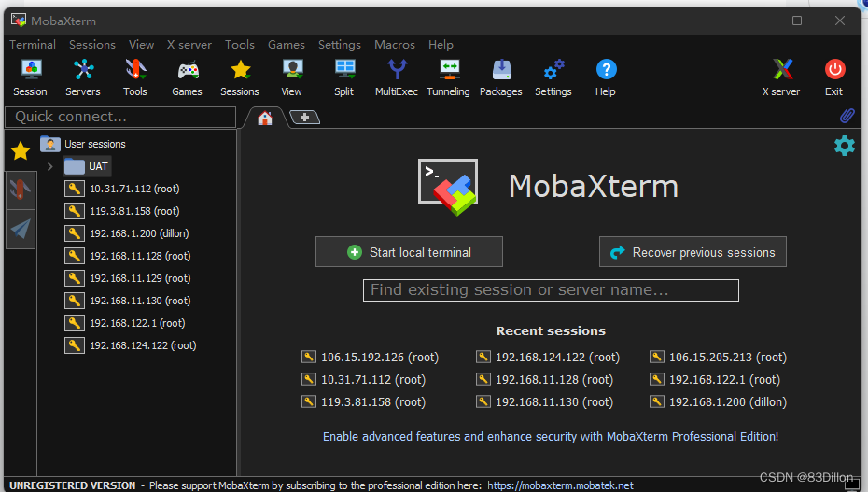The height and width of the screenshot is (492, 868).
Task: Click key icon of sidebar 192.168.122.1 session
Action: click(74, 323)
